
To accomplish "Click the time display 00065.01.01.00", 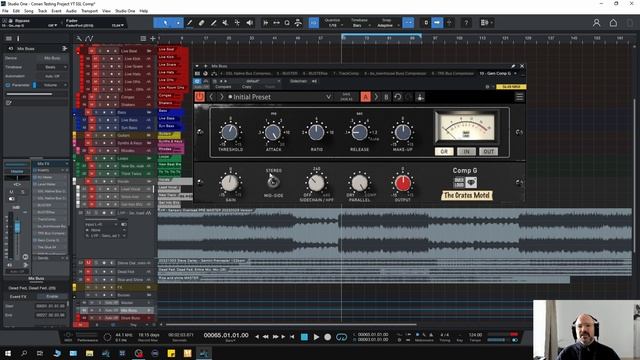I will pos(226,335).
